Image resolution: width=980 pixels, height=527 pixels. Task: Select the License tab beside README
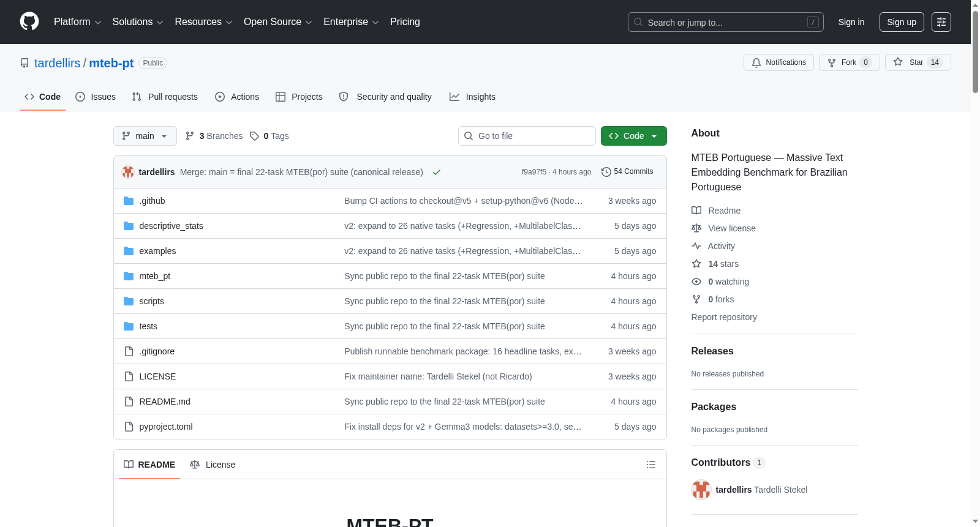[x=213, y=465]
